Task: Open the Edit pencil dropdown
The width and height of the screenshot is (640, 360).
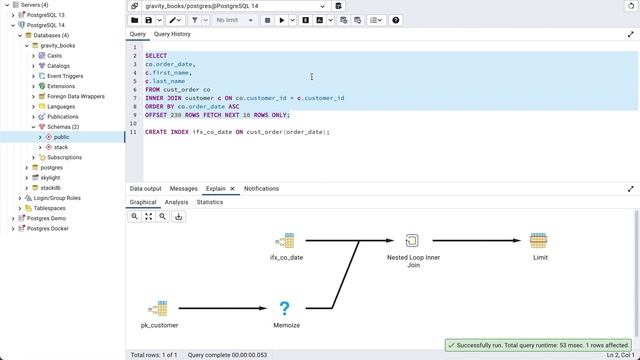Action: click(x=175, y=20)
